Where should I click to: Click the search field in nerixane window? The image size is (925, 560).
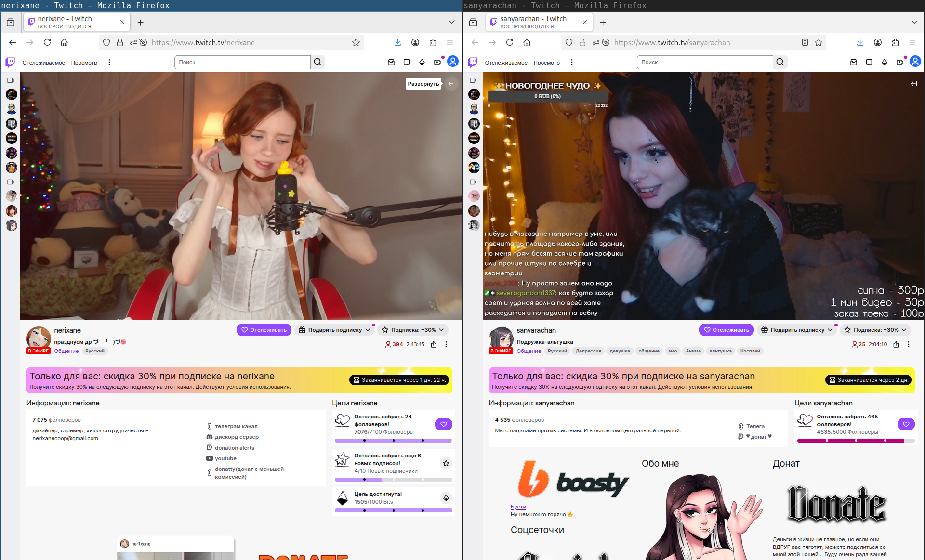(x=242, y=62)
